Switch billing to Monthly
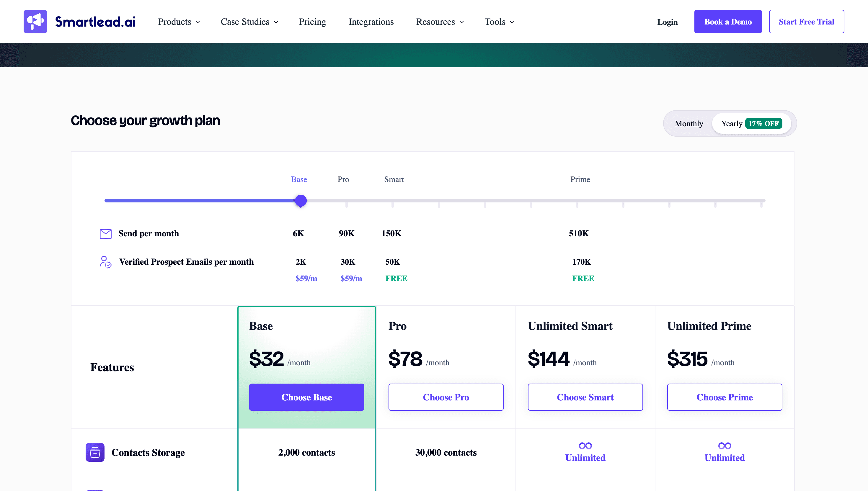The width and height of the screenshot is (868, 491). click(x=689, y=123)
